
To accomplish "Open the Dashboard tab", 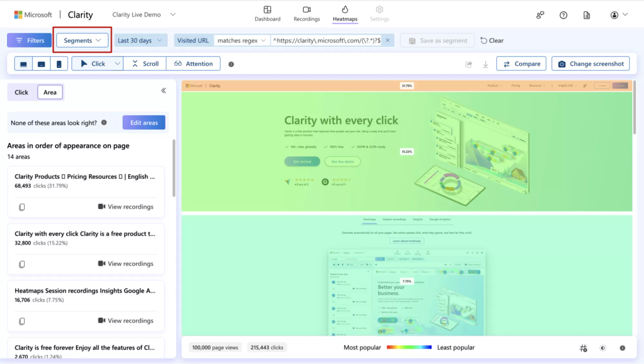I will [267, 14].
